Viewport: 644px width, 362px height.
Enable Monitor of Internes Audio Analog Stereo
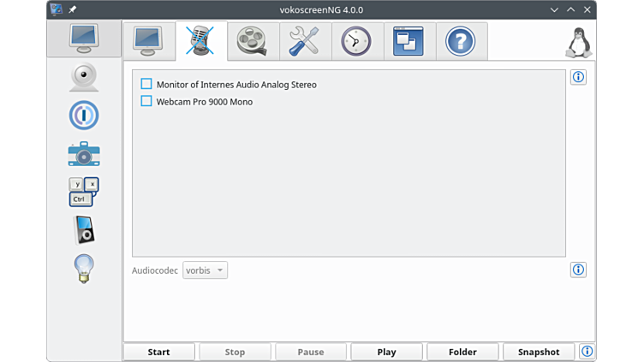pyautogui.click(x=146, y=85)
